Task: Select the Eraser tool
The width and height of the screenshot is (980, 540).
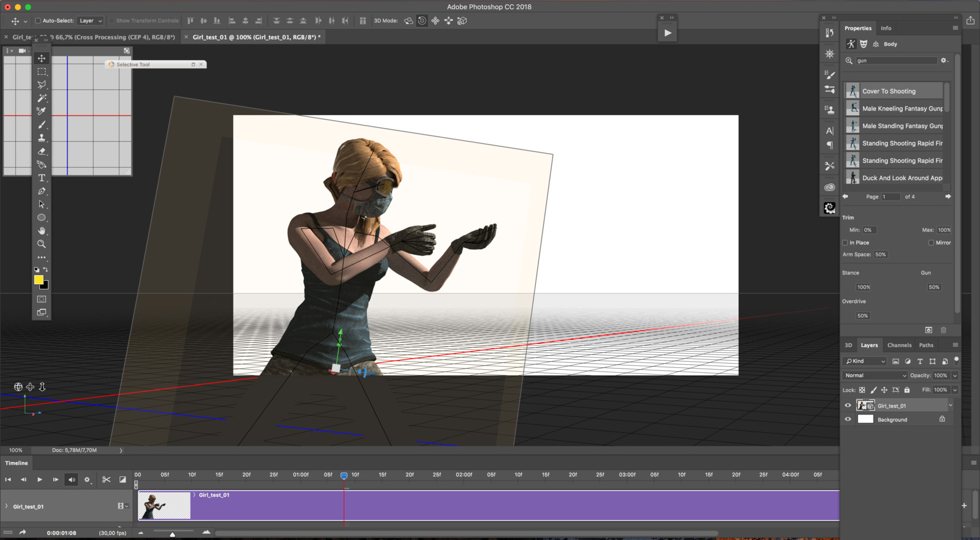Action: tap(42, 151)
